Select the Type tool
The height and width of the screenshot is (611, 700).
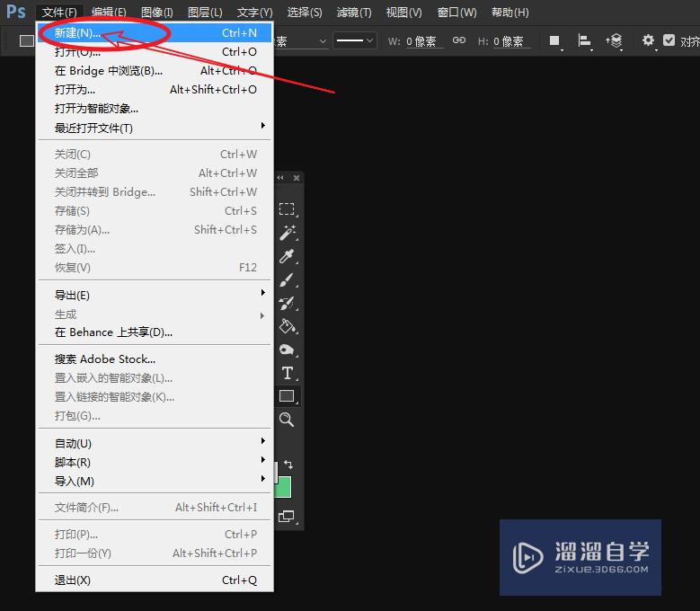(287, 373)
